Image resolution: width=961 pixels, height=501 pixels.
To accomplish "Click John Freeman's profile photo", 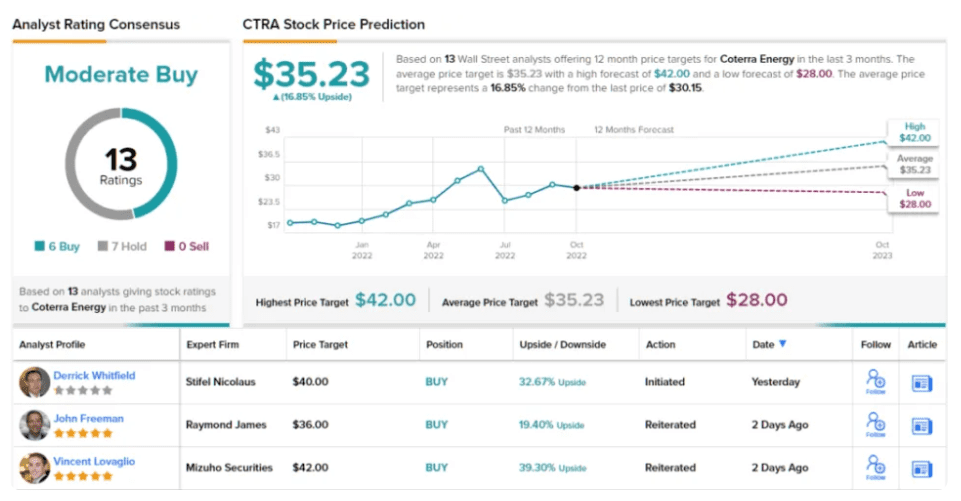I will [x=34, y=425].
